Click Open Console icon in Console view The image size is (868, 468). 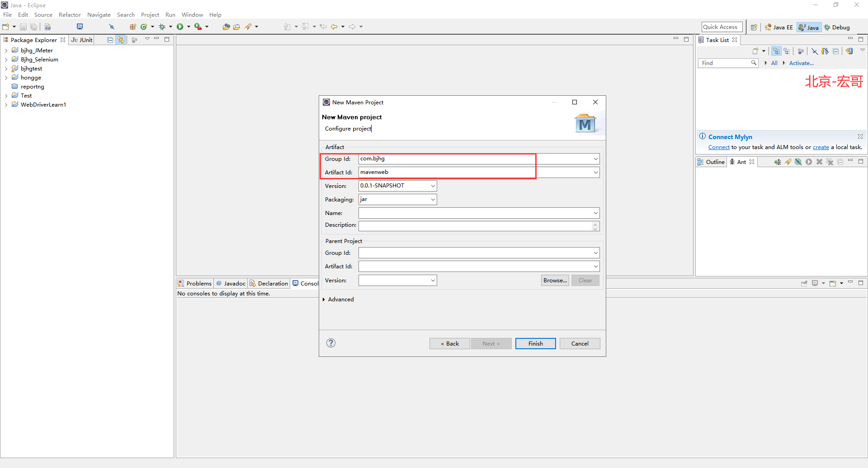point(833,283)
